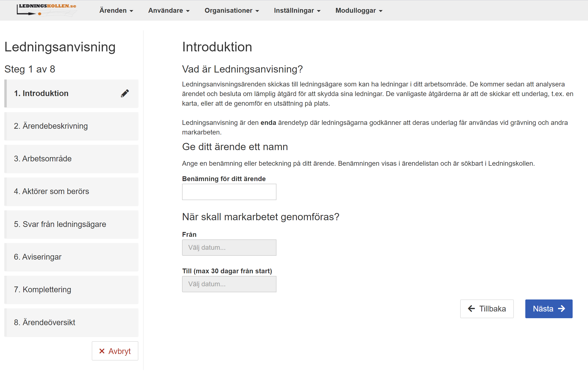588x378 pixels.
Task: Open the Inställningar menu
Action: [x=297, y=11]
